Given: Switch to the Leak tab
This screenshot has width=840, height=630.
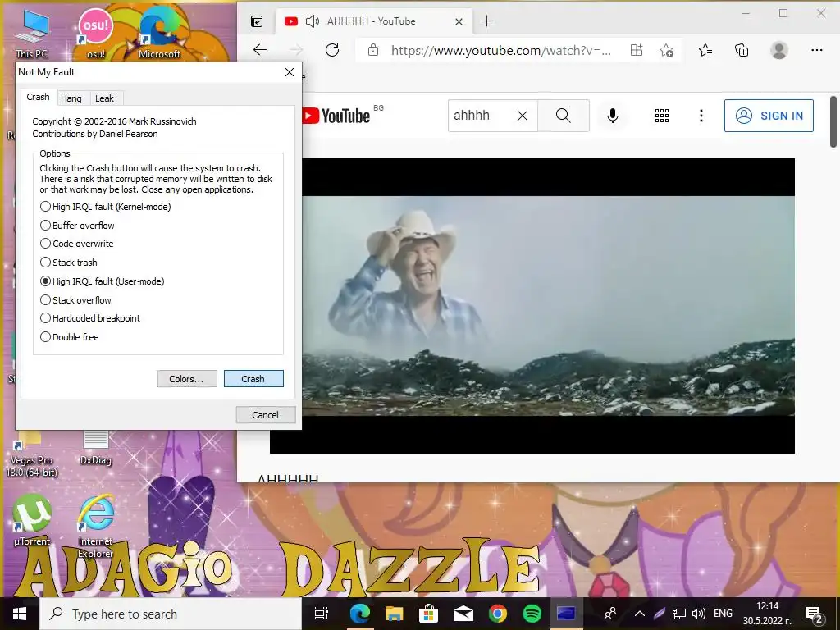Looking at the screenshot, I should tap(104, 98).
